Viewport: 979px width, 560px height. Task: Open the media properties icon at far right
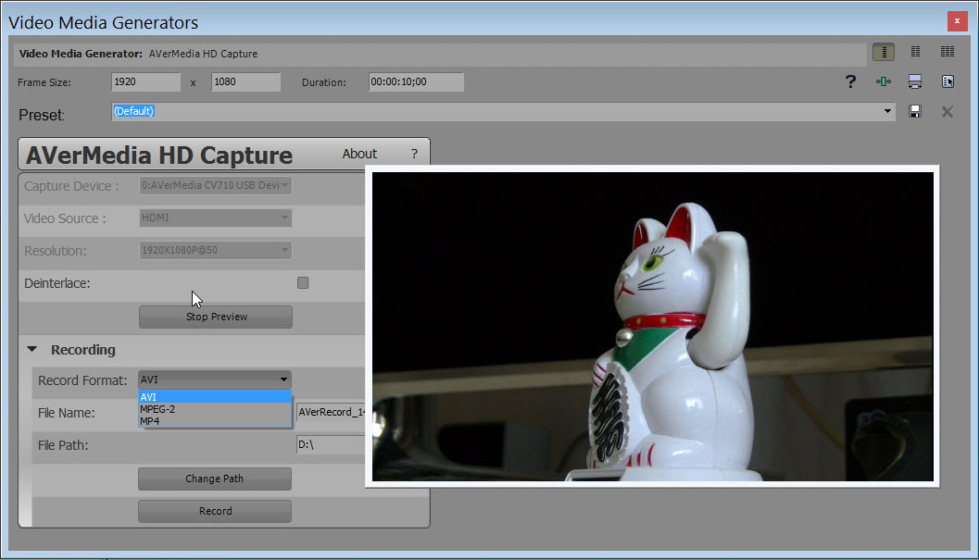pyautogui.click(x=948, y=81)
